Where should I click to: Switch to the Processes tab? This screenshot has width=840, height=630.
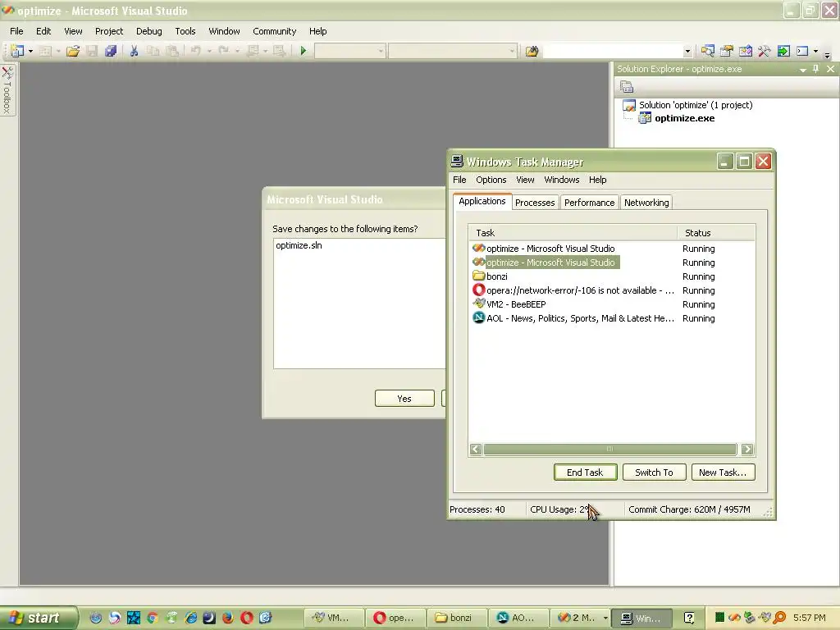coord(535,203)
